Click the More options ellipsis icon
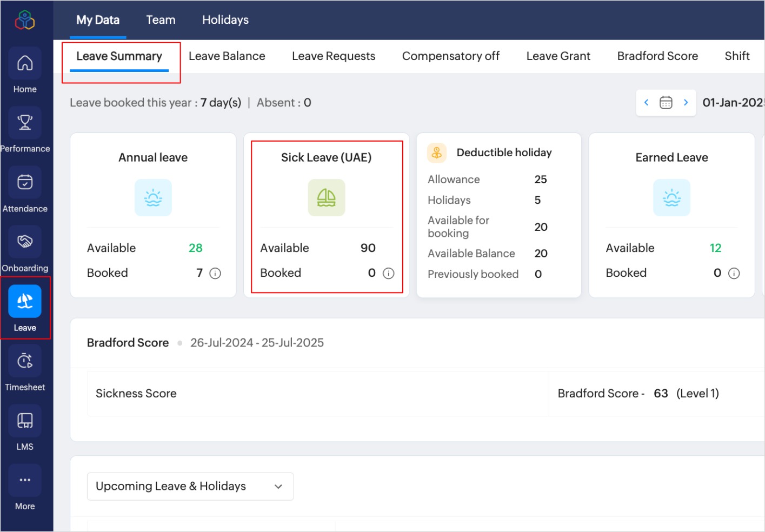 tap(25, 480)
